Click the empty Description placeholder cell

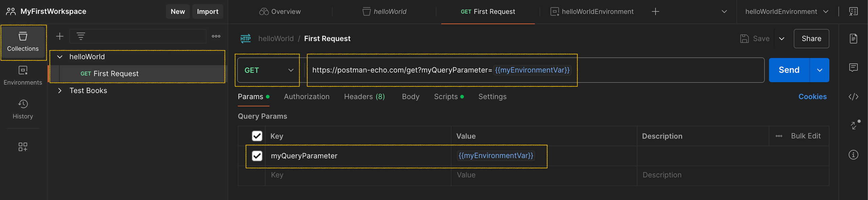point(733,175)
